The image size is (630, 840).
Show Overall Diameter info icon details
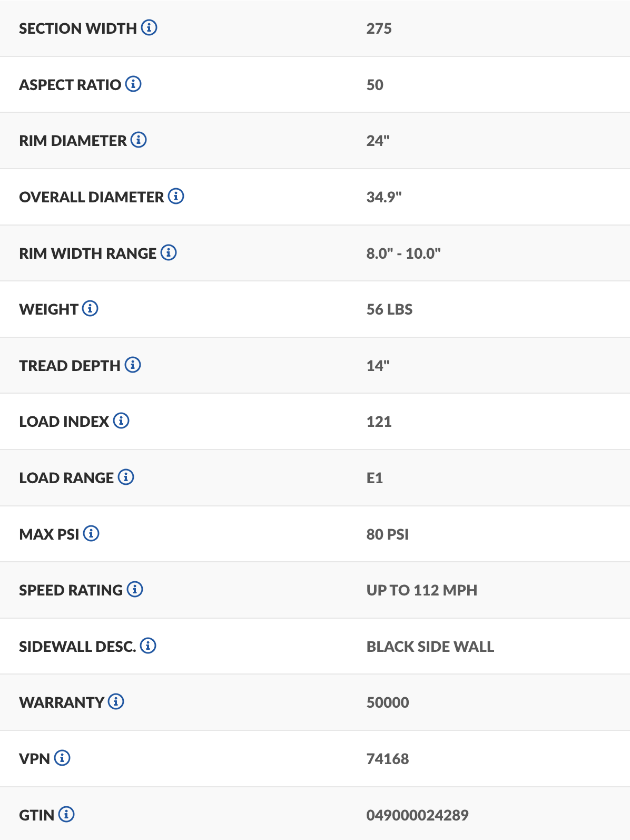pyautogui.click(x=176, y=196)
